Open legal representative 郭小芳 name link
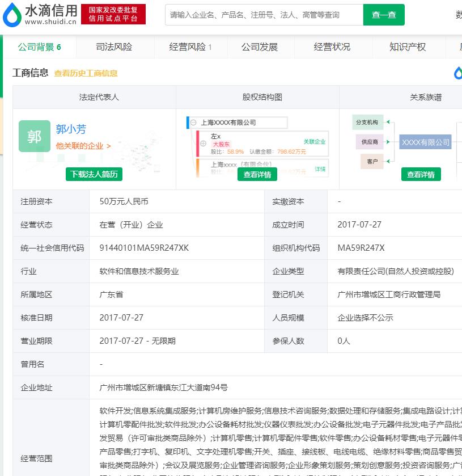This screenshot has width=462, height=476. click(x=71, y=129)
